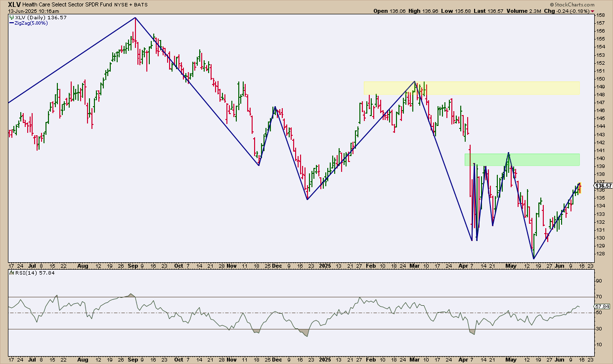Select the green highlighted price zone

tap(522, 160)
